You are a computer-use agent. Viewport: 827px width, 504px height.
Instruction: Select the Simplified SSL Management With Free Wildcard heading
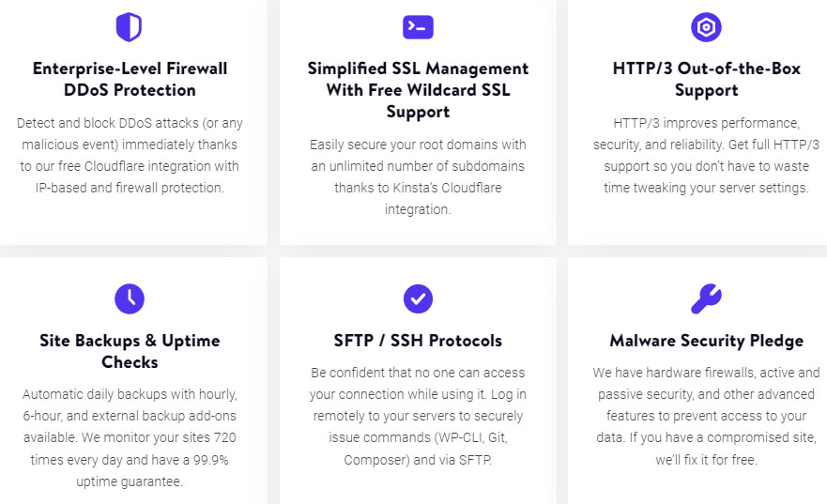click(x=418, y=90)
